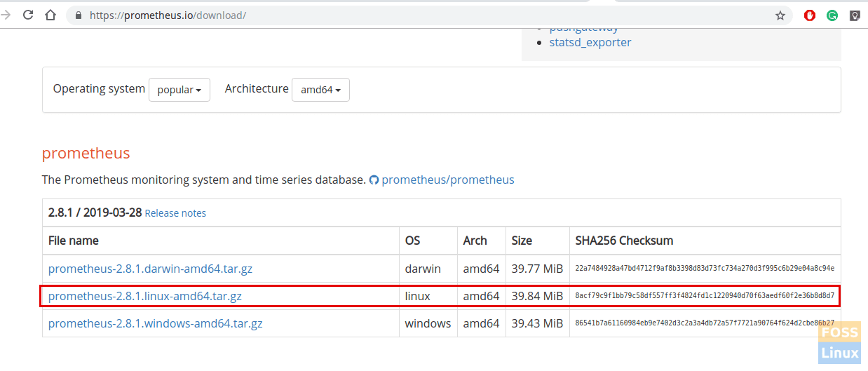Click the darwin checksum starting with 22a7484928

tap(705, 268)
